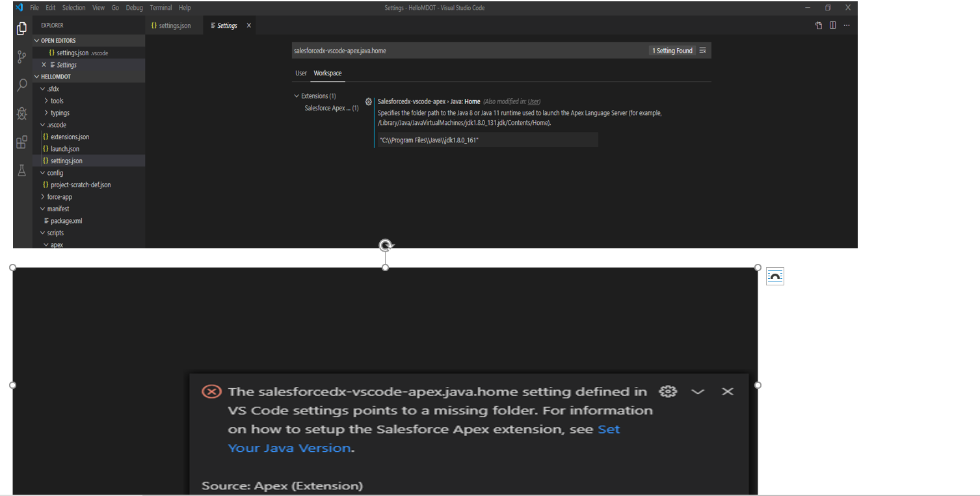Select package.xml in the explorer
980x496 pixels.
[66, 220]
